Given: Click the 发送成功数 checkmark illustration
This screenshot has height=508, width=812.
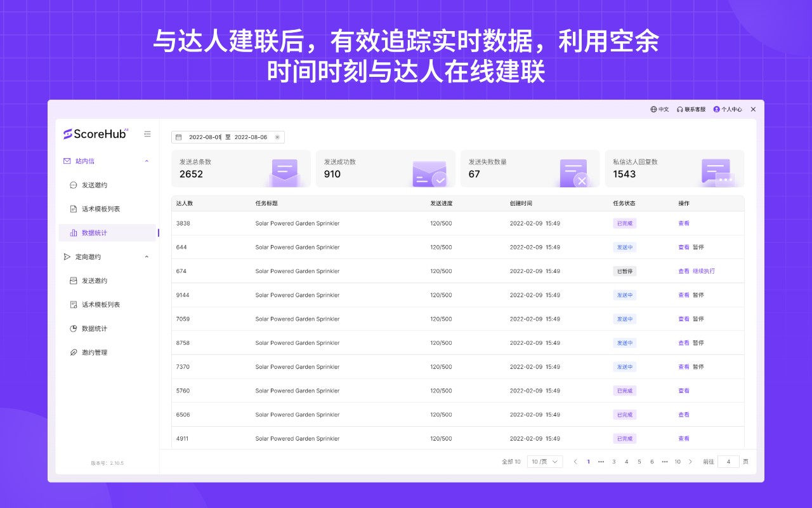Looking at the screenshot, I should pyautogui.click(x=429, y=173).
